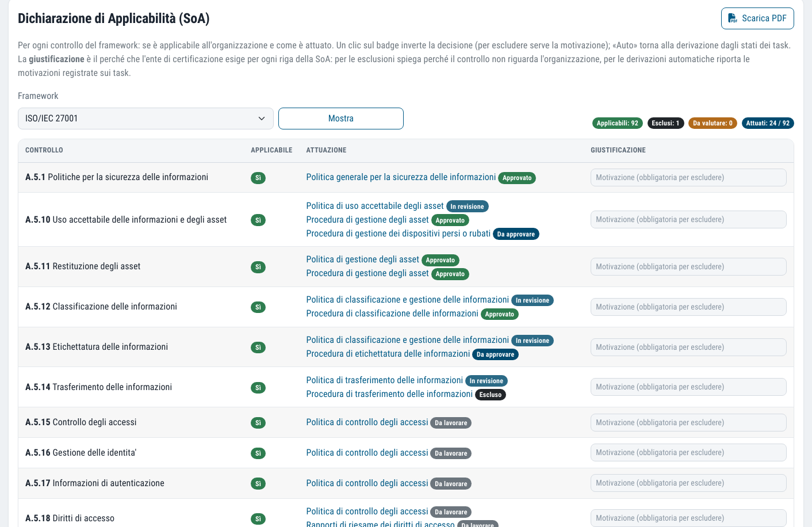This screenshot has height=527, width=812.
Task: Open Procedura di trasferimento delle informazioni
Action: pos(389,394)
